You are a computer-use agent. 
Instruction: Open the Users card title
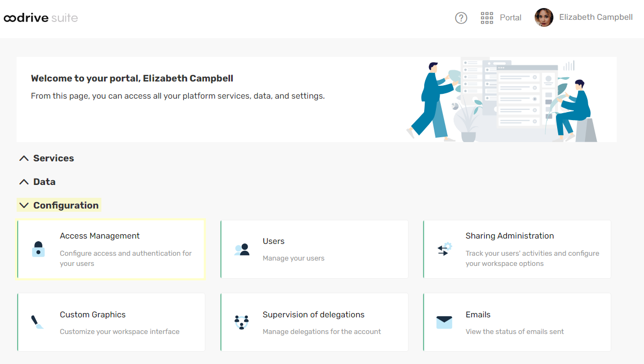[273, 241]
